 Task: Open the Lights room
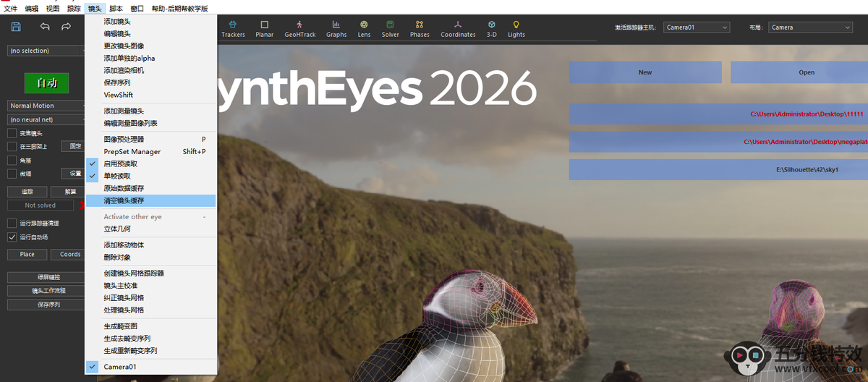(x=516, y=29)
